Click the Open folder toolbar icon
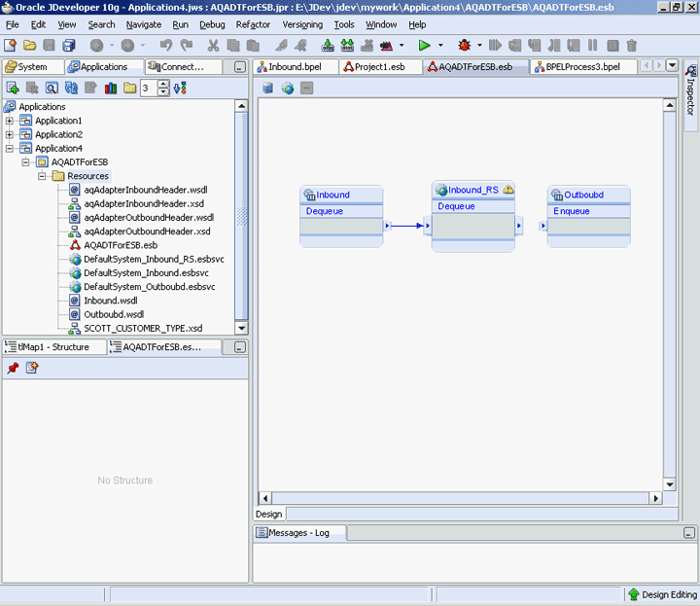 (31, 46)
